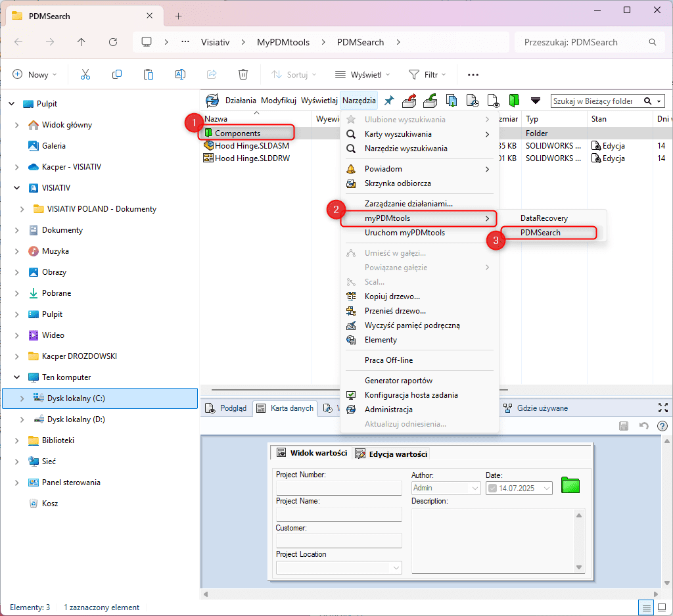
Task: Open MyPDMtools from the address bar breadcrumb
Action: tap(283, 41)
